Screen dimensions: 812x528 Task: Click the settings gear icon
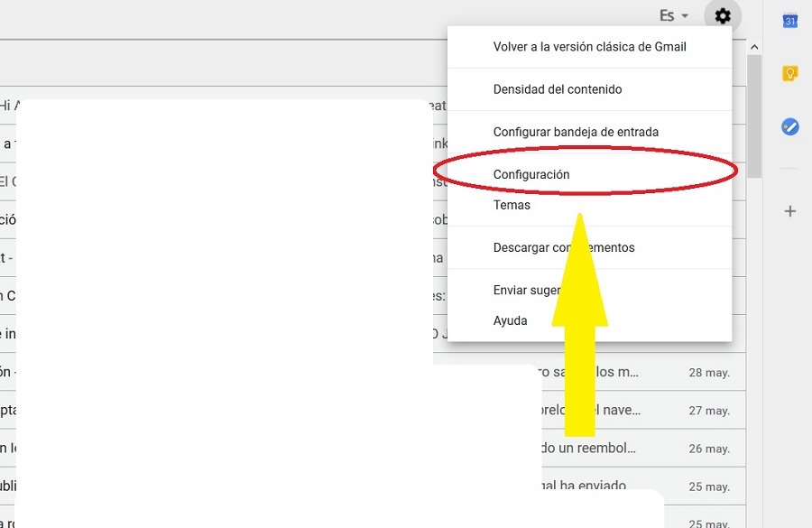click(x=722, y=16)
